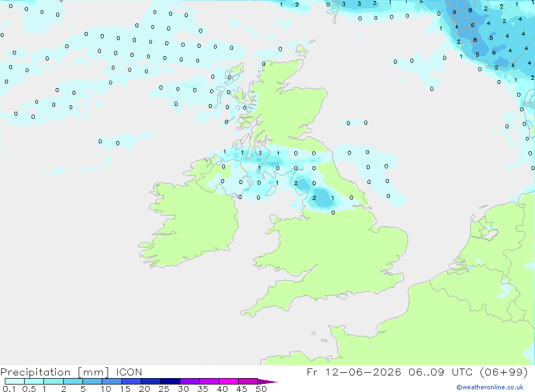
Task: Open the weatheronline.co.uk link
Action: click(490, 387)
